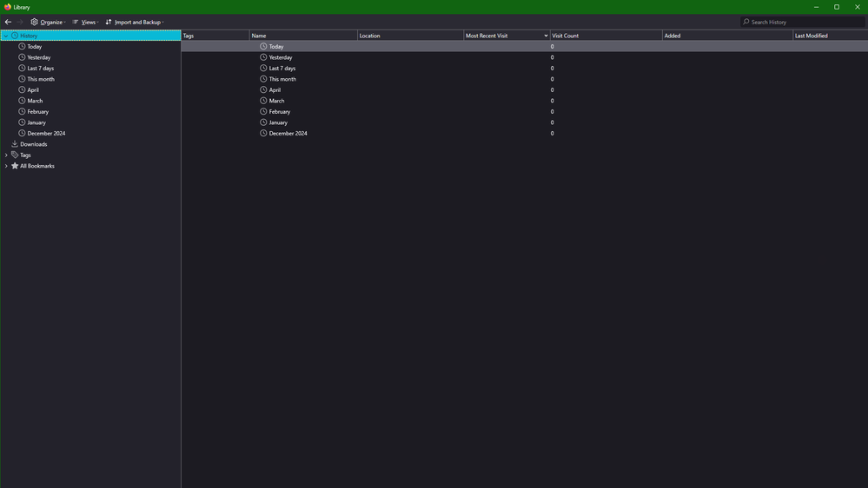
Task: Sort by Most Recent Visit column
Action: [x=502, y=36]
